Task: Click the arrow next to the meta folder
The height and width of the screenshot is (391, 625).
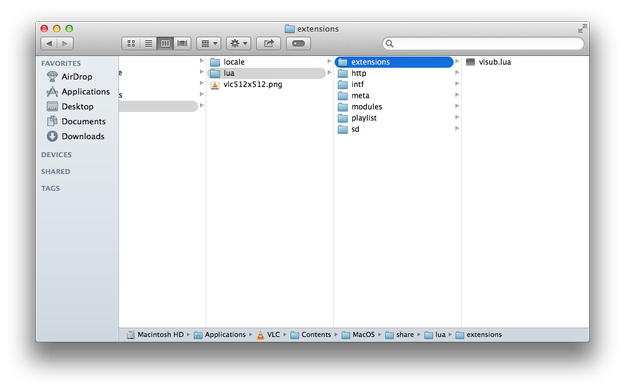Action: (x=457, y=94)
